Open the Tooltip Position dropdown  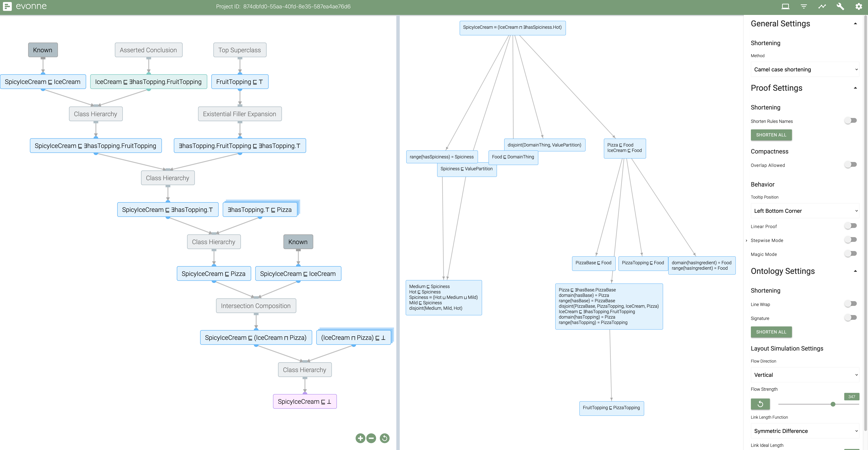pyautogui.click(x=805, y=211)
